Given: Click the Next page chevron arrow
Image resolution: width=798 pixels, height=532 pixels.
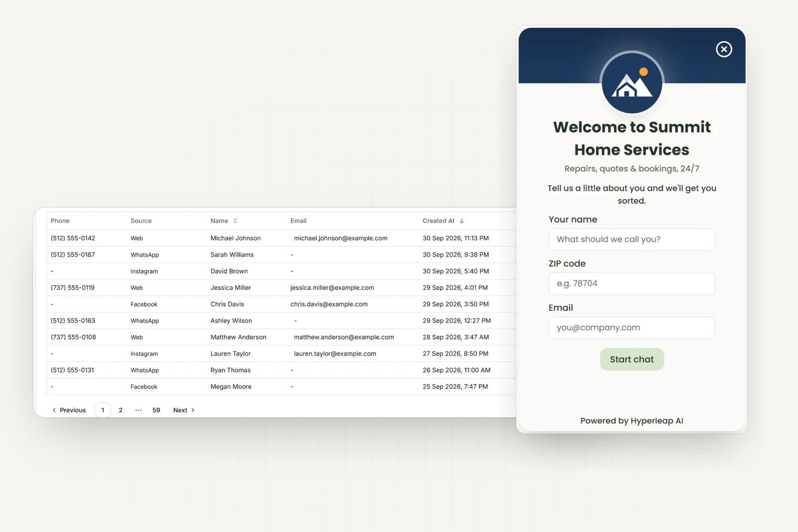Looking at the screenshot, I should click(x=193, y=410).
